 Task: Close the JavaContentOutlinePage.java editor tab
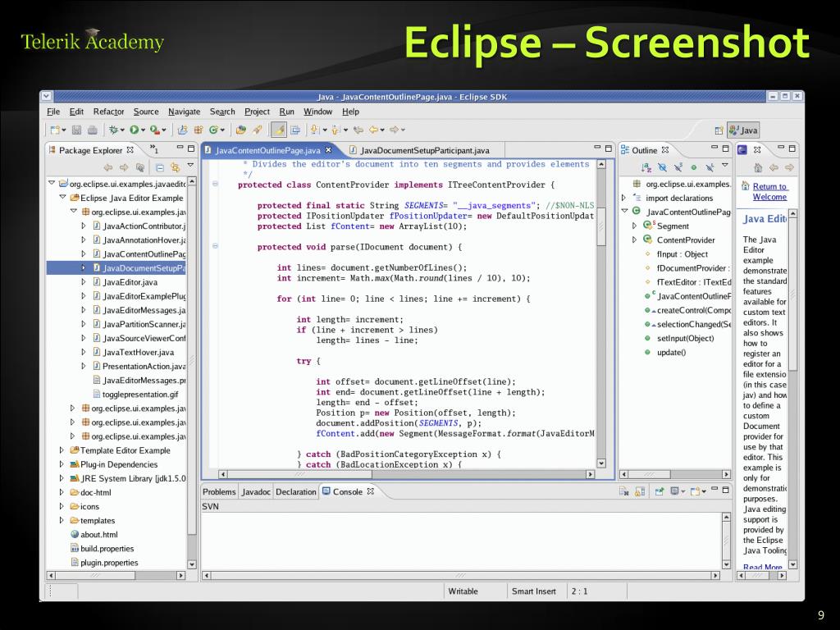tap(328, 150)
